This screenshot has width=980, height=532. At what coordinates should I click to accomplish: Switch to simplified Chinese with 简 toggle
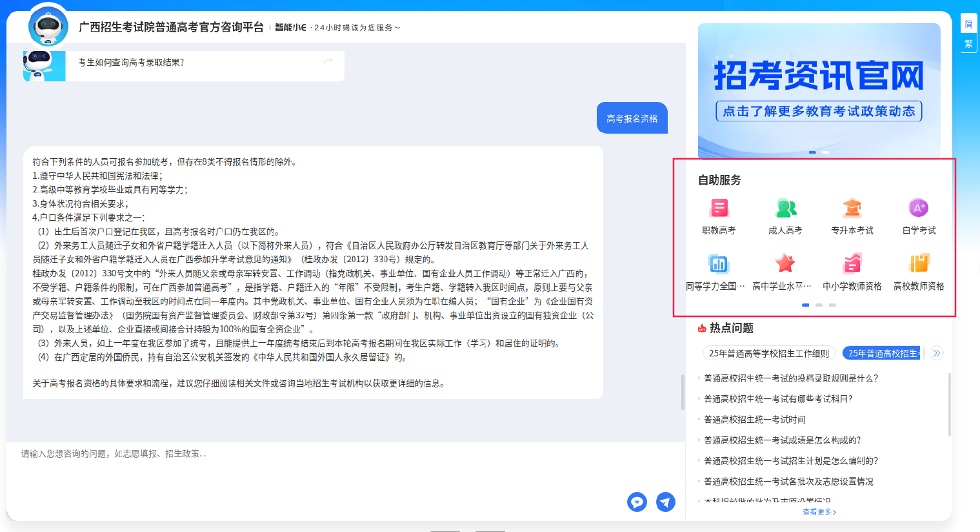[968, 25]
